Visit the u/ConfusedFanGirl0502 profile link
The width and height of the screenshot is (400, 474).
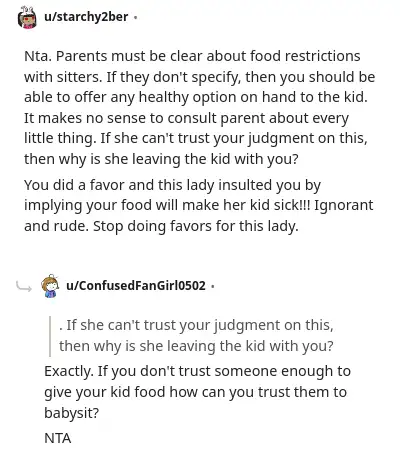136,286
